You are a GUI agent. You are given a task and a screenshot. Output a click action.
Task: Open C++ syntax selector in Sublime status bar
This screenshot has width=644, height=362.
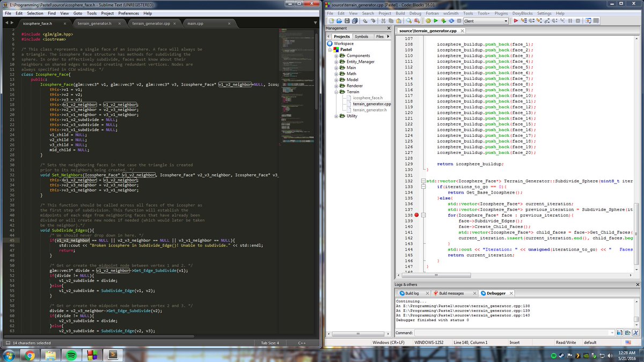(302, 343)
